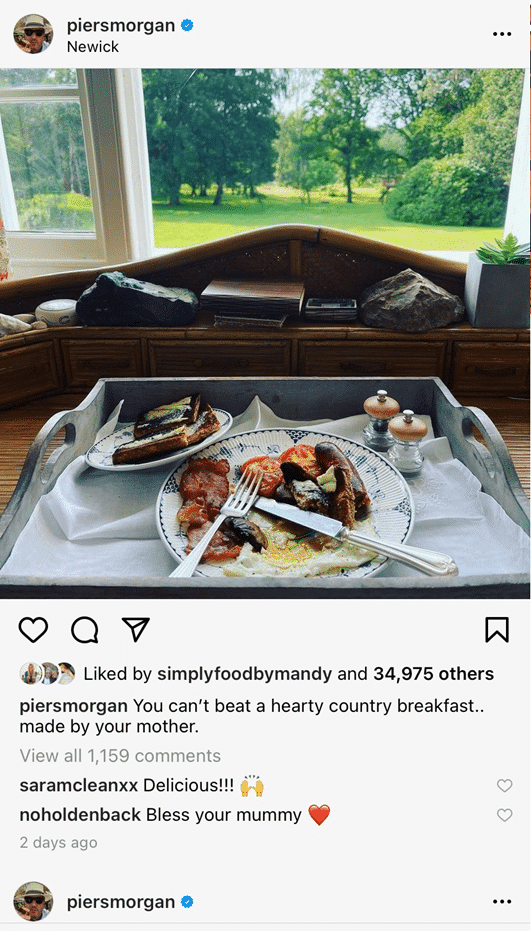Open piersmorgan profile picture at top
Viewport: 531px width, 931px height.
click(x=33, y=34)
